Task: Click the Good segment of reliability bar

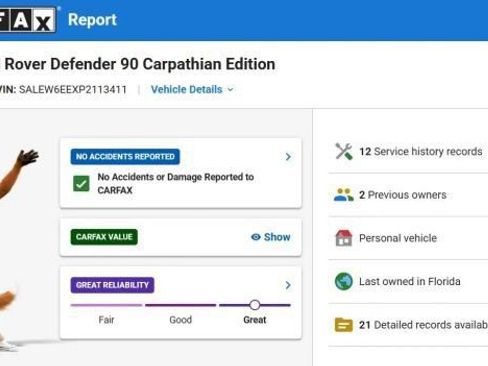Action: (x=181, y=305)
